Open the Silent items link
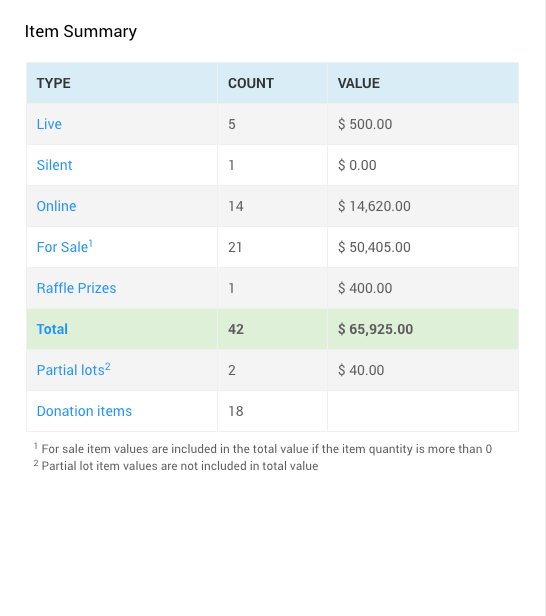This screenshot has height=616, width=546. click(x=54, y=165)
